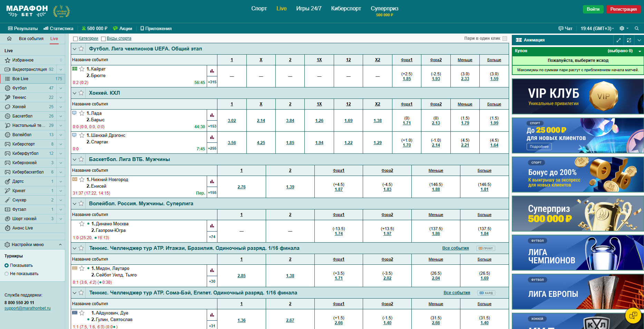The image size is (644, 329).
Task: Open the floating support chat icon
Action: pos(633,315)
